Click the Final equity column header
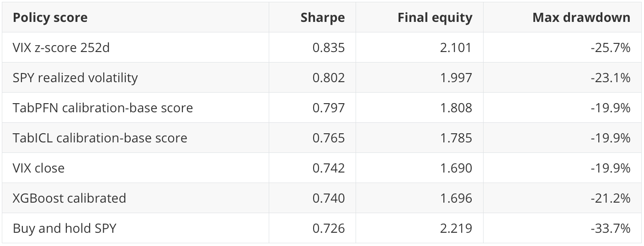 (435, 18)
